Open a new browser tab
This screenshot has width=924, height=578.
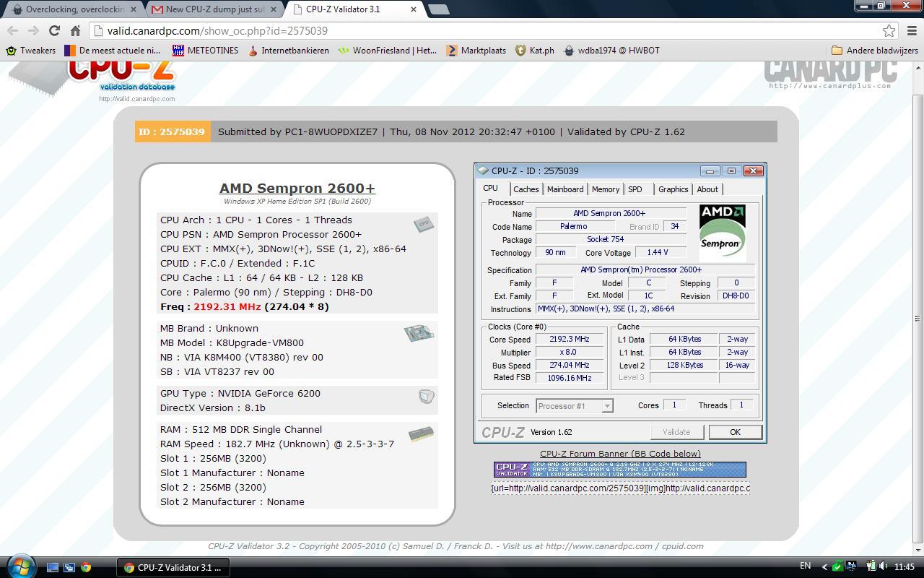pos(438,9)
